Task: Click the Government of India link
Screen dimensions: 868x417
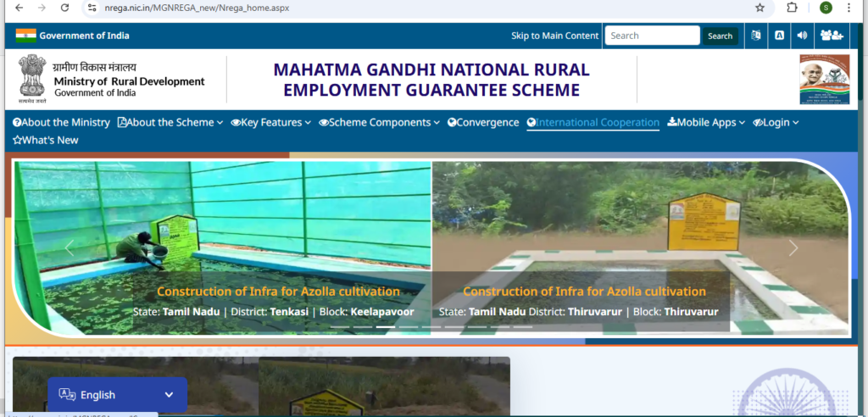Action: (84, 36)
